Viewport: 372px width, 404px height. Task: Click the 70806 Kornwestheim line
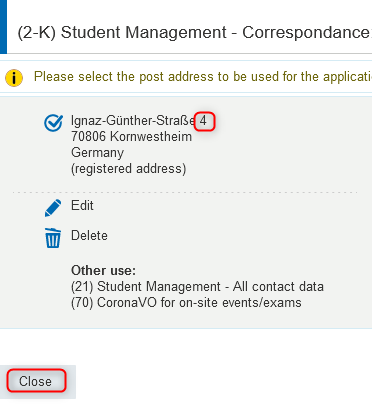(131, 137)
